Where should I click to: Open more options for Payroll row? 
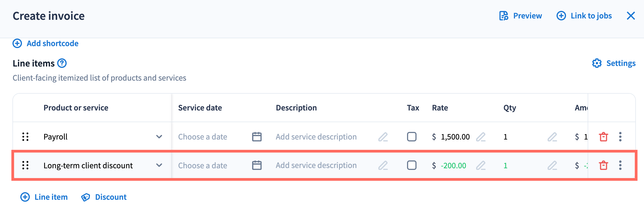(620, 137)
